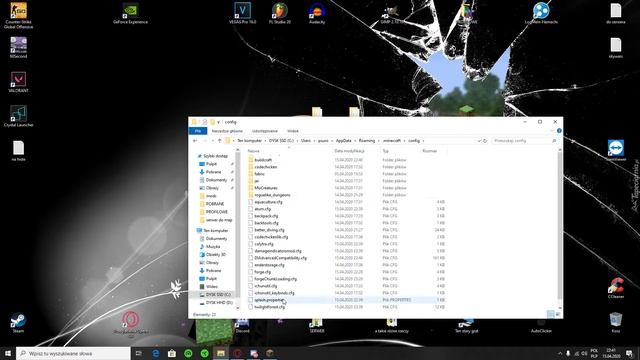Image resolution: width=640 pixels, height=360 pixels.
Task: Select the Crystal Launcher desktop icon
Action: (18, 116)
